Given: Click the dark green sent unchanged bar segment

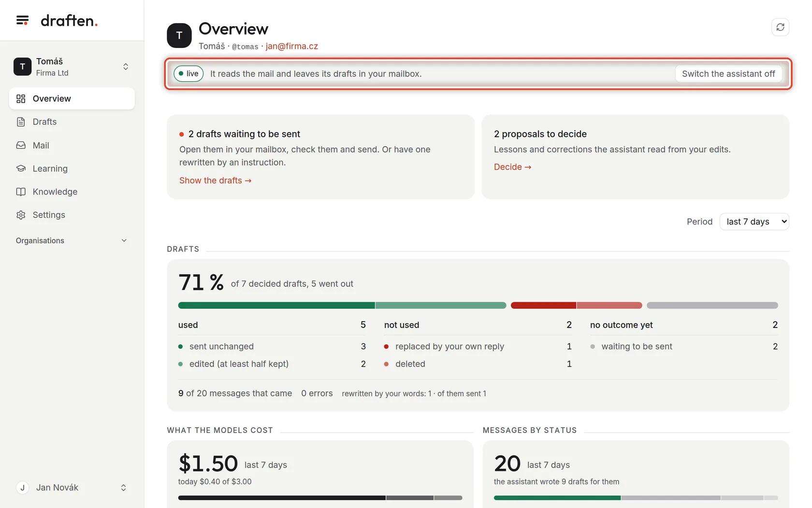Looking at the screenshot, I should [276, 305].
